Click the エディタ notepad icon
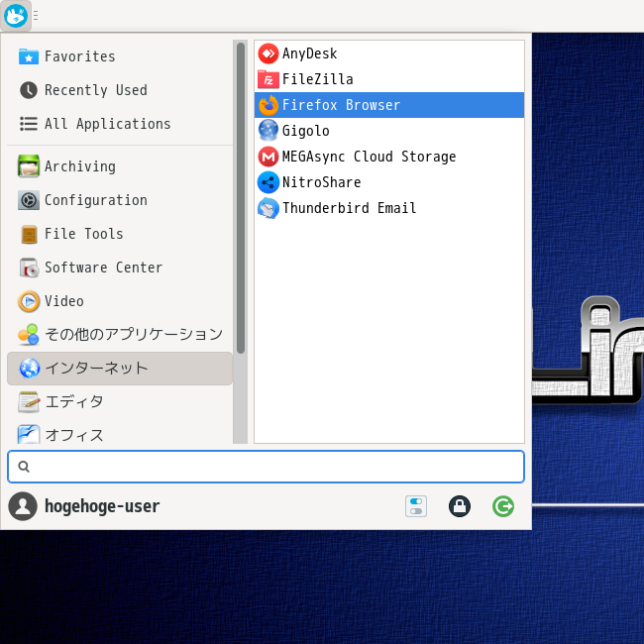The height and width of the screenshot is (644, 644). 29,402
